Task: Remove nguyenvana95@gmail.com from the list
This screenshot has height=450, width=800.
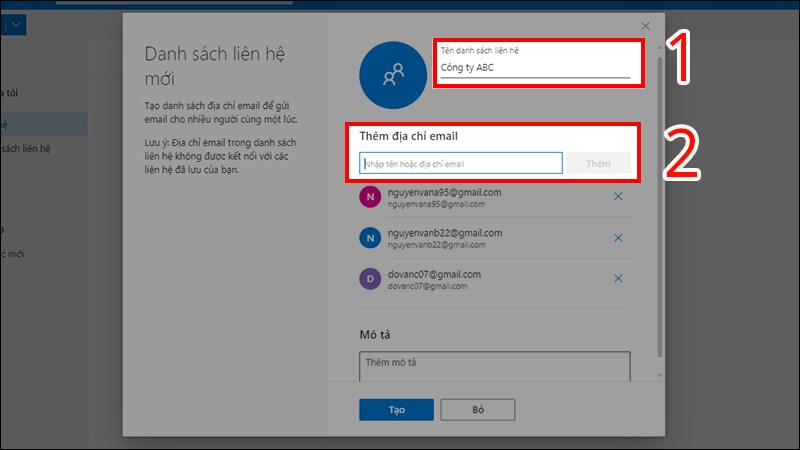Action: click(x=618, y=196)
